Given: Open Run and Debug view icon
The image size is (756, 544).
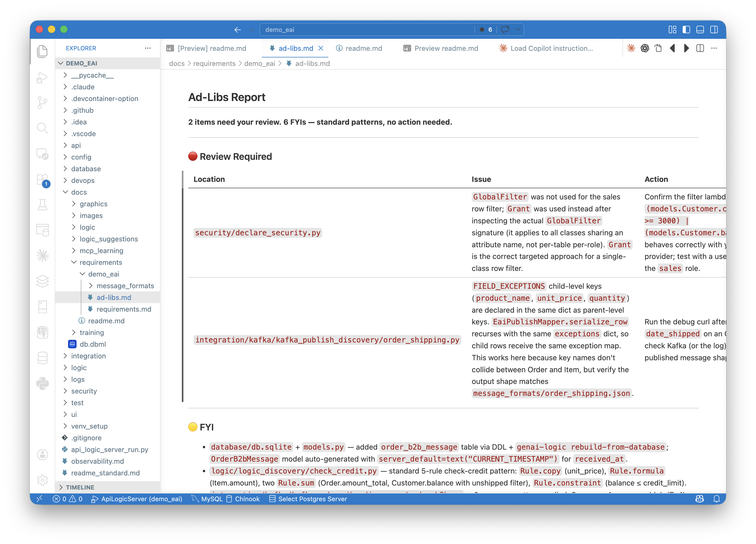Looking at the screenshot, I should [x=42, y=77].
